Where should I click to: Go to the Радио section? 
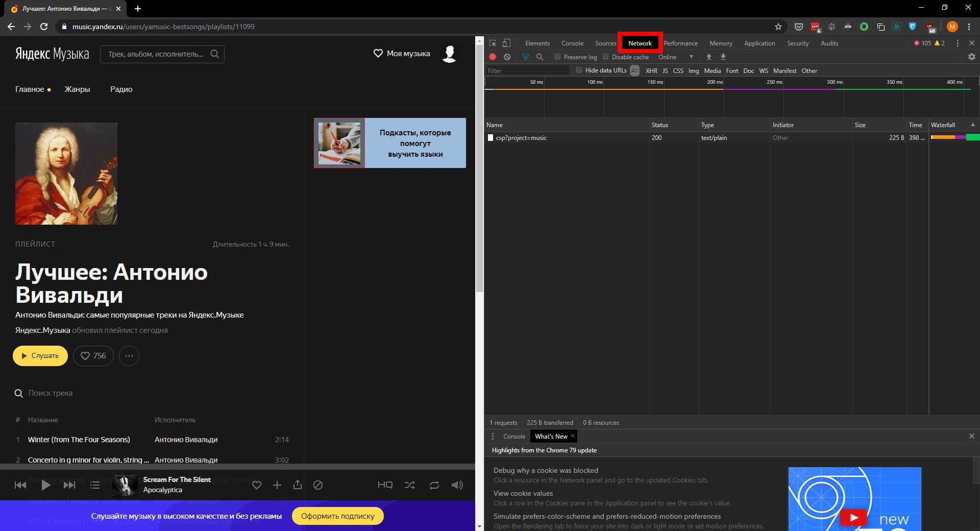[x=121, y=89]
